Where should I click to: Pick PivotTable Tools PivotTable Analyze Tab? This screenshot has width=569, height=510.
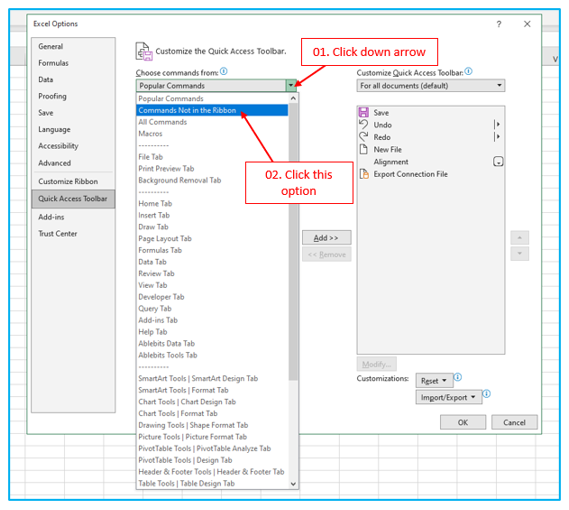tap(212, 448)
